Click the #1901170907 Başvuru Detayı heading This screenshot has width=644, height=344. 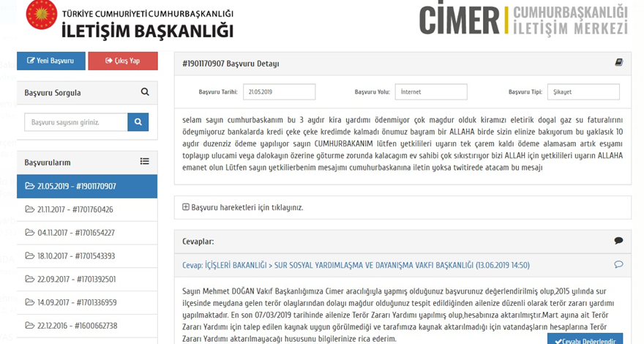(x=231, y=64)
